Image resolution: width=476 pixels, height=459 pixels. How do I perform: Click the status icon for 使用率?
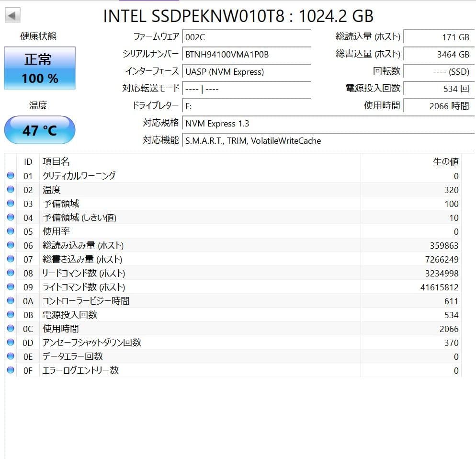point(10,231)
